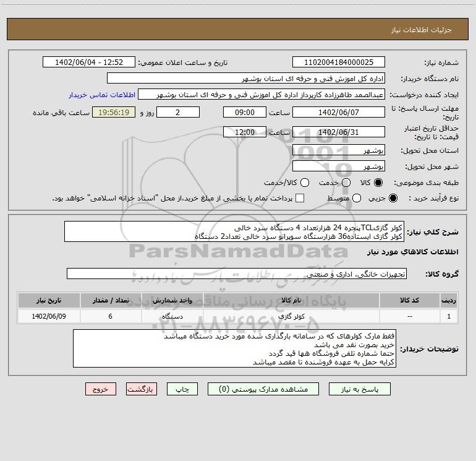
Task: Click the کولر گازی item name cell
Action: (x=291, y=316)
